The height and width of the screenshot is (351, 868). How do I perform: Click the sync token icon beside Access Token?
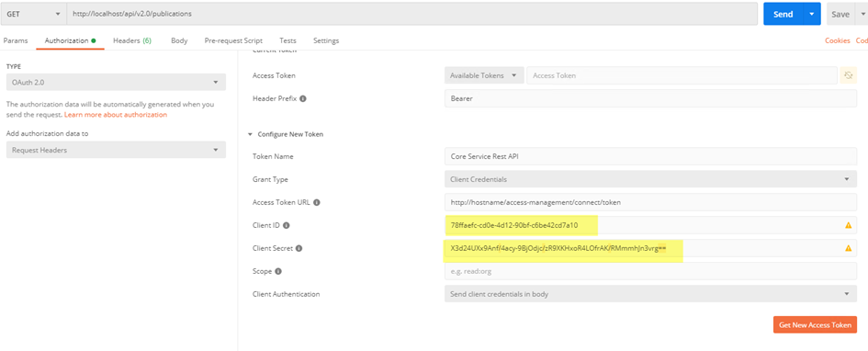pos(848,75)
